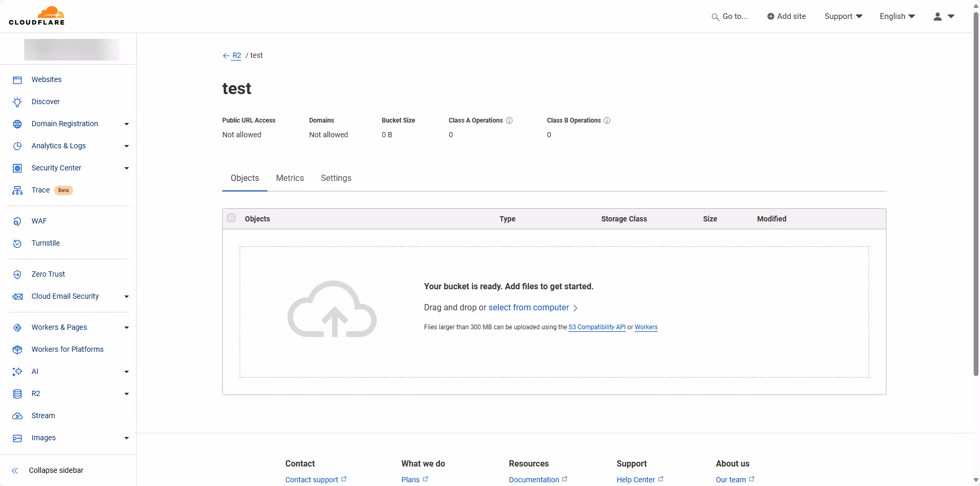Image resolution: width=980 pixels, height=486 pixels.
Task: Click the Cloudflare logo
Action: click(37, 16)
